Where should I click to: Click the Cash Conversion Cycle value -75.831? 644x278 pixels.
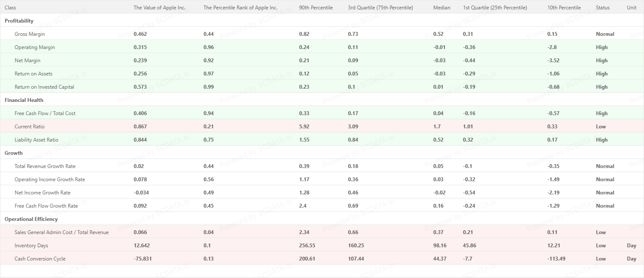pyautogui.click(x=142, y=259)
